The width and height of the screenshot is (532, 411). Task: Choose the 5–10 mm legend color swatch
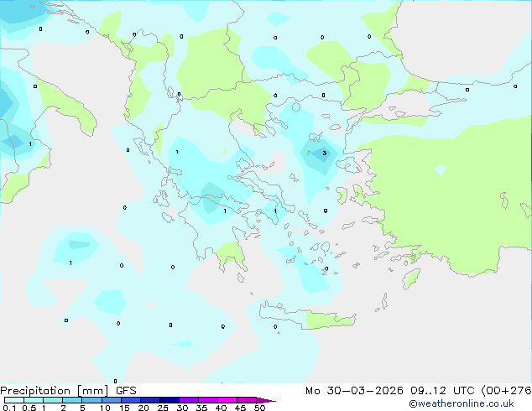pos(91,400)
